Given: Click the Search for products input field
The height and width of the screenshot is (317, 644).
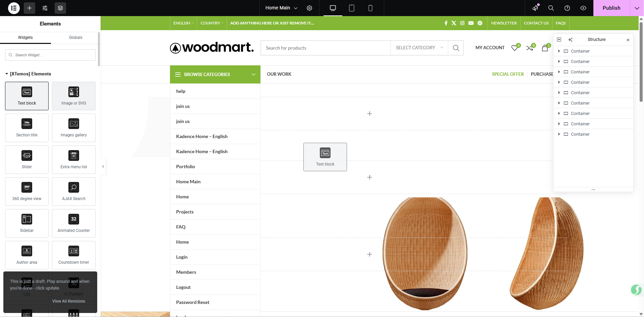Looking at the screenshot, I should point(325,48).
